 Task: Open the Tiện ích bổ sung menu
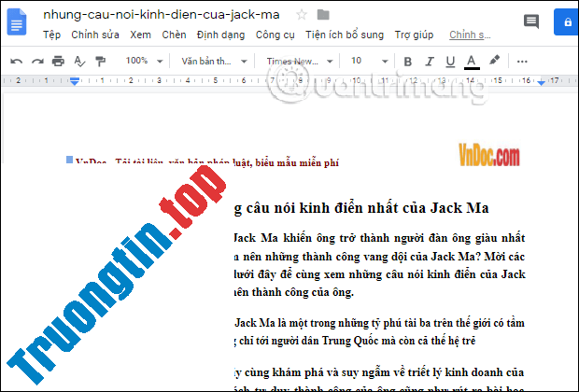pyautogui.click(x=345, y=35)
